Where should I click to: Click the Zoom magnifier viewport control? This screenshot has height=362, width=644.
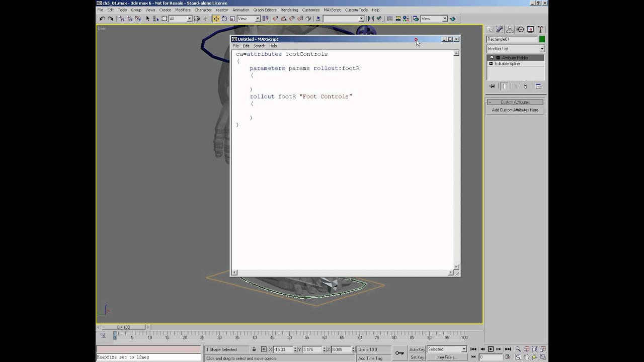518,349
